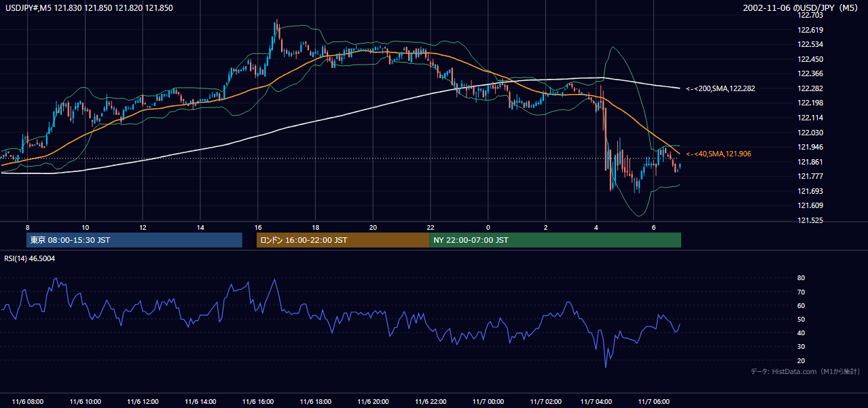Viewport: 868px width, 408px height.
Task: Click price level 122.619 on the axis
Action: tap(811, 30)
